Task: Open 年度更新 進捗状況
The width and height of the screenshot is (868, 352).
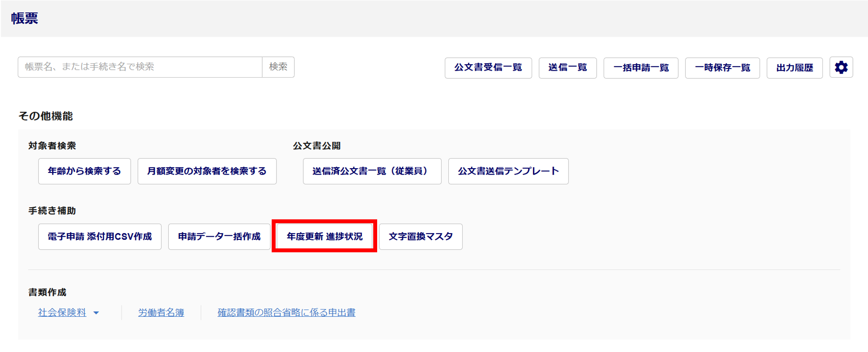Action: (324, 237)
